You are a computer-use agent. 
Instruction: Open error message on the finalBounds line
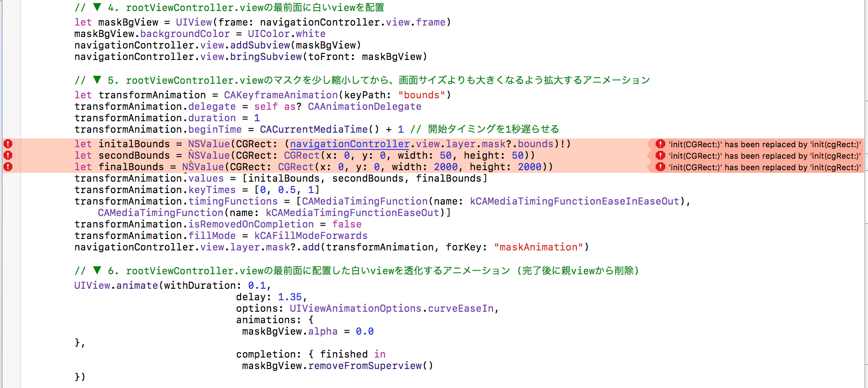(x=764, y=167)
